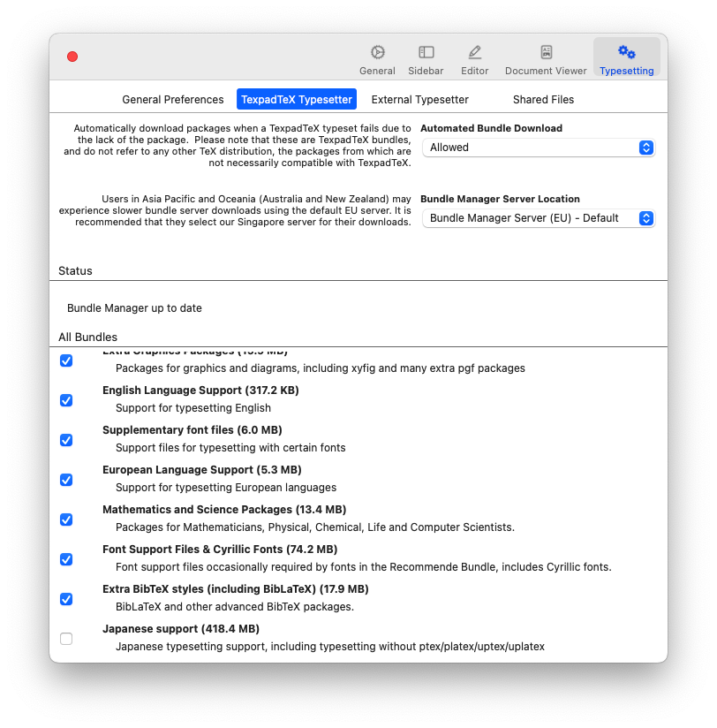Click 'Font Support Files & Cyrillic Fonts' title
717x728 pixels.
(220, 550)
